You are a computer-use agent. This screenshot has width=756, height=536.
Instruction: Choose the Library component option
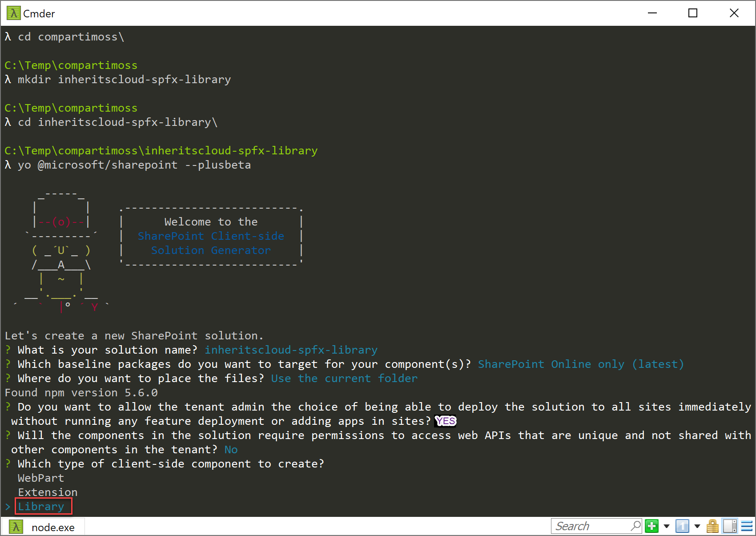click(41, 507)
